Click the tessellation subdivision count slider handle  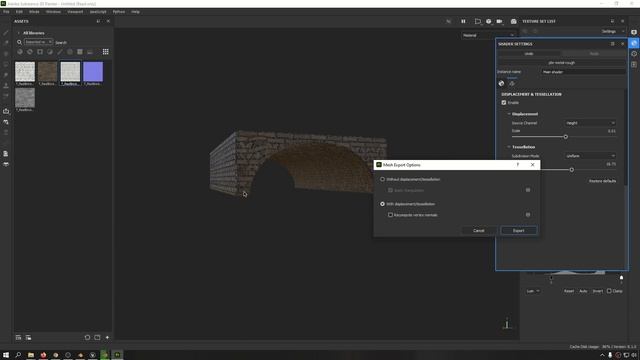click(572, 169)
